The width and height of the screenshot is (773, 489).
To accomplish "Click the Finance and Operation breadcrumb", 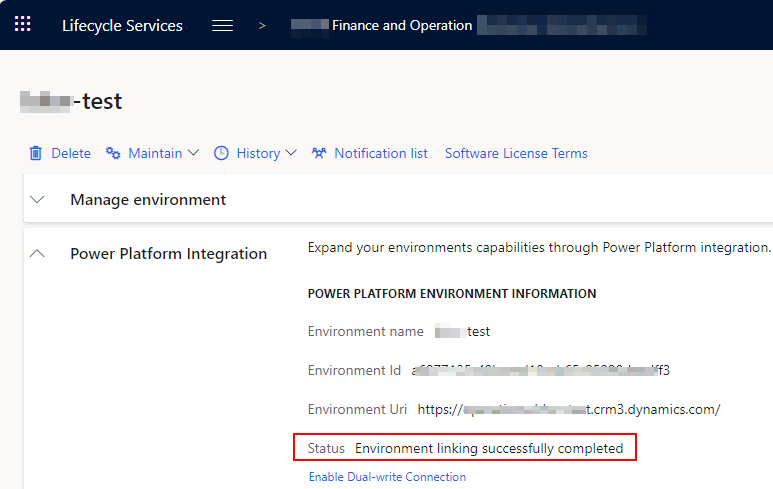I will click(402, 25).
